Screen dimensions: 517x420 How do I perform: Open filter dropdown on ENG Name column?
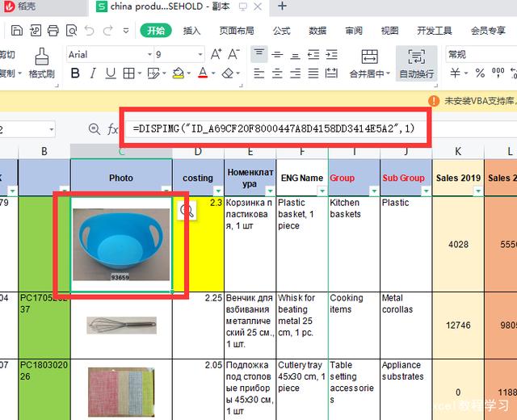322,191
